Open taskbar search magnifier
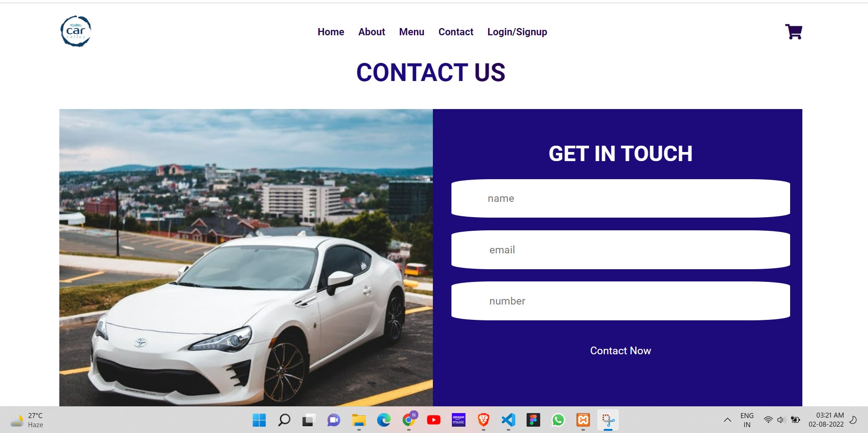Image resolution: width=868 pixels, height=433 pixels. (284, 420)
